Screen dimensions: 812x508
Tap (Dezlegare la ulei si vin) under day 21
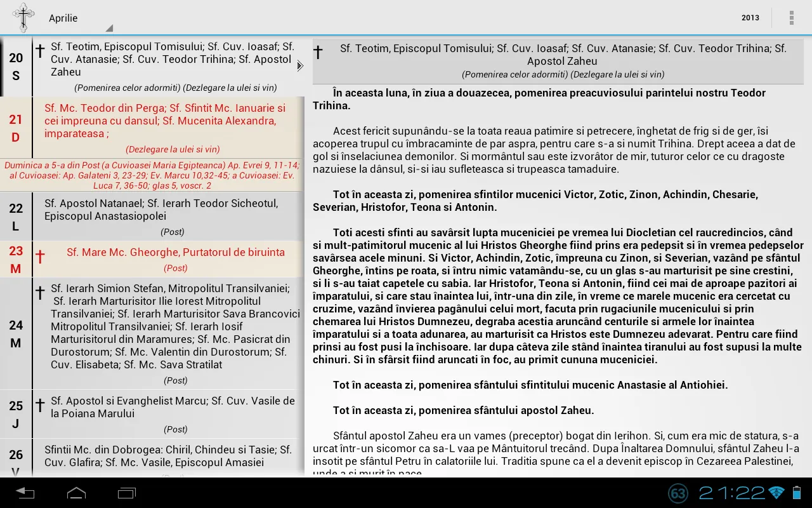tap(173, 149)
